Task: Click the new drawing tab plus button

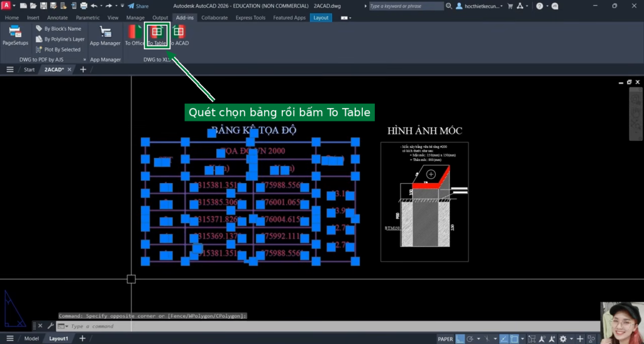Action: tap(83, 69)
